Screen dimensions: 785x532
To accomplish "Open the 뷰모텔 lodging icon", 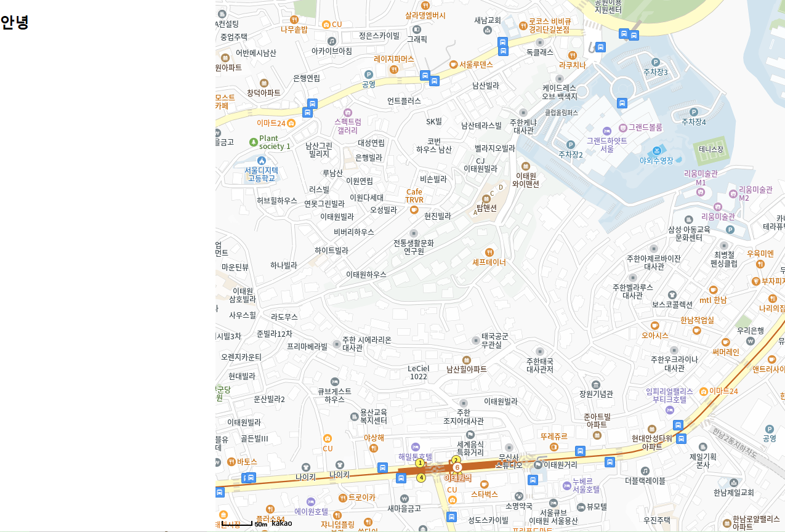I will 581,507.
